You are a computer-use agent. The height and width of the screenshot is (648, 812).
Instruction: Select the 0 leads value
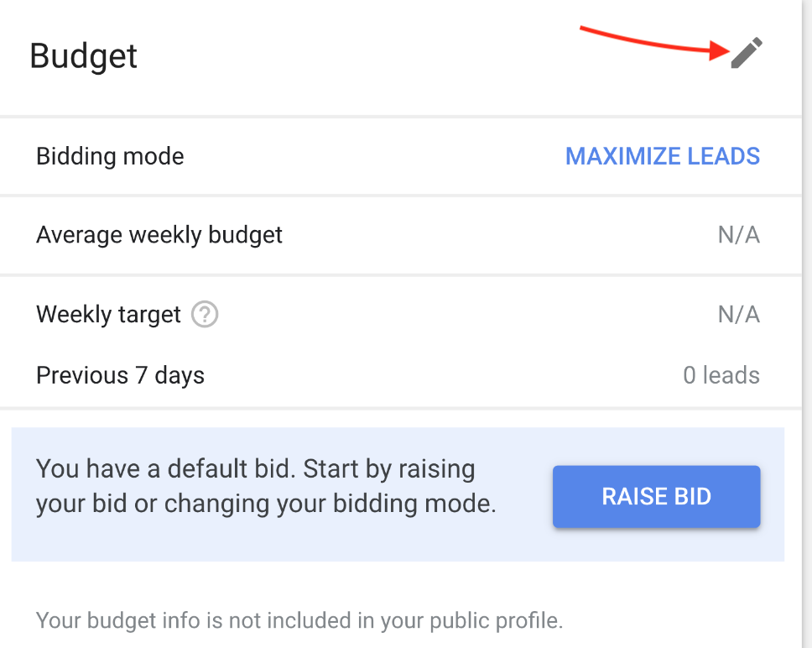[x=721, y=375]
